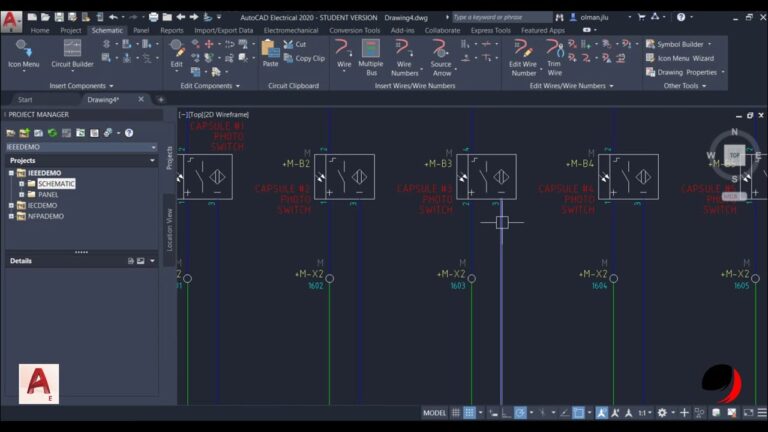
Task: Select the PANEL folder in project tree
Action: coord(48,194)
